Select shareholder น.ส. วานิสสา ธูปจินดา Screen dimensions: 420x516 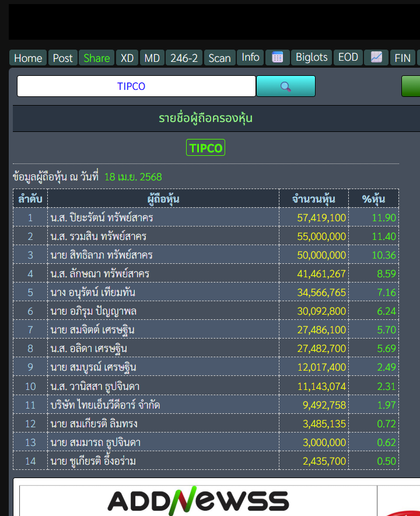[95, 386]
